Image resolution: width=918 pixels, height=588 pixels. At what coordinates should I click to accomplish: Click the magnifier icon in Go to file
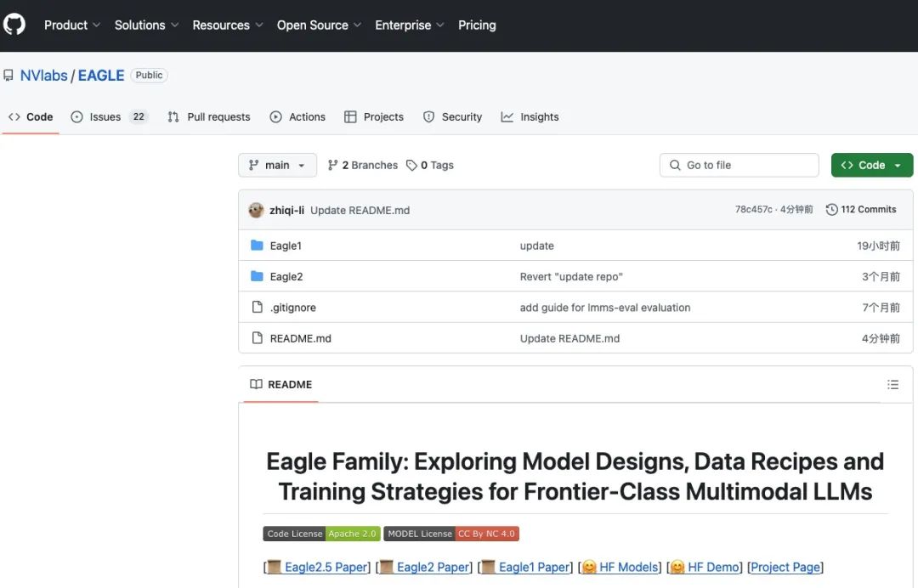coord(675,165)
